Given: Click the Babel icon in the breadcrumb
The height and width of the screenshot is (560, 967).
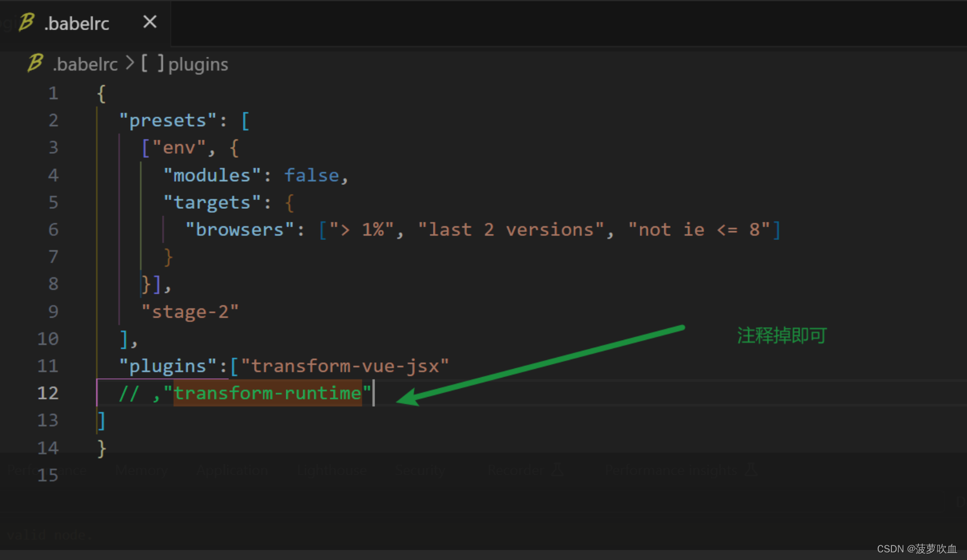Looking at the screenshot, I should click(x=35, y=63).
